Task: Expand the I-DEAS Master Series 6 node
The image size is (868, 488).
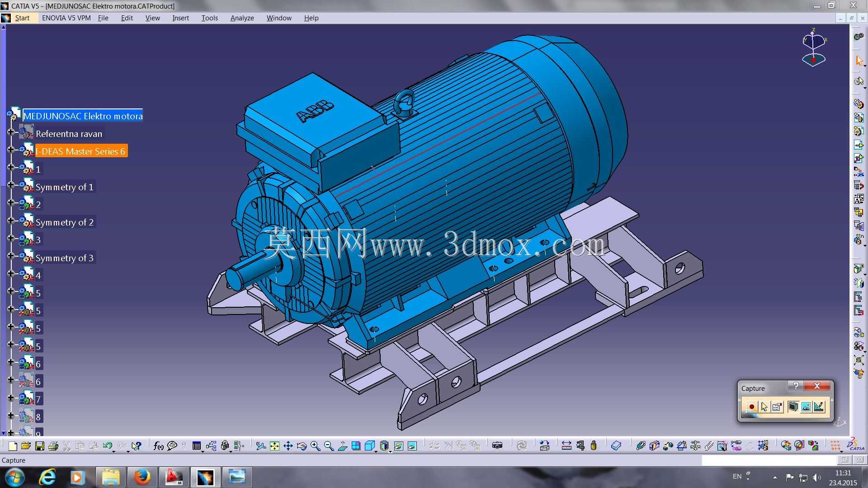Action: point(11,150)
